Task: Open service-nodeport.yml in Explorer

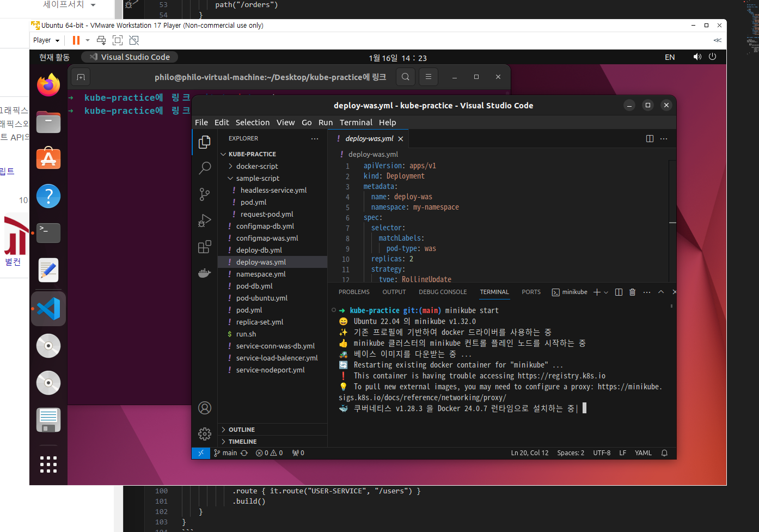Action: click(x=272, y=370)
